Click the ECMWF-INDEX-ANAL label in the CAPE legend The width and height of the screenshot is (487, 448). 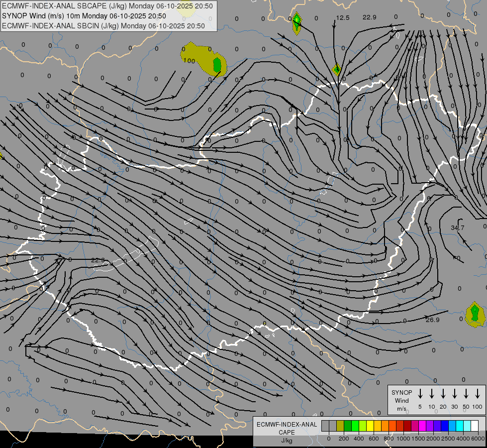[x=287, y=425]
